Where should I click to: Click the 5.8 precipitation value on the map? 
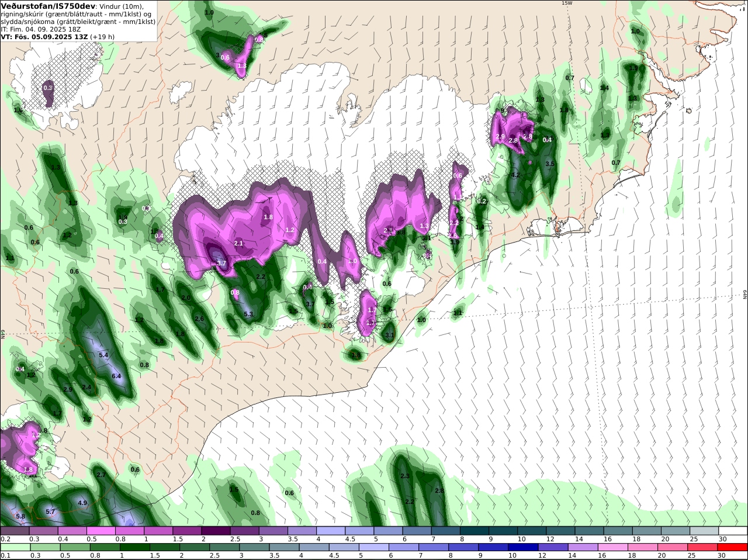pos(20,516)
